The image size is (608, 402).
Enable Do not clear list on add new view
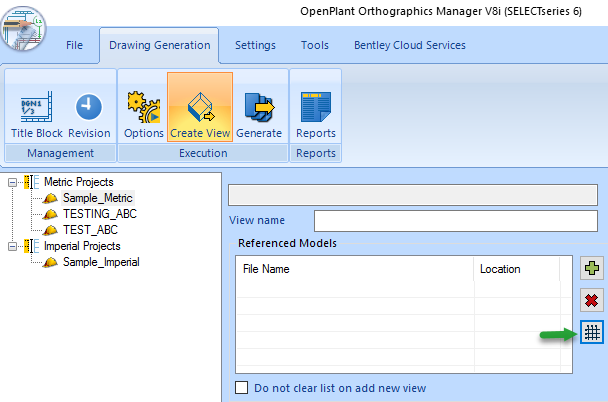click(x=242, y=387)
